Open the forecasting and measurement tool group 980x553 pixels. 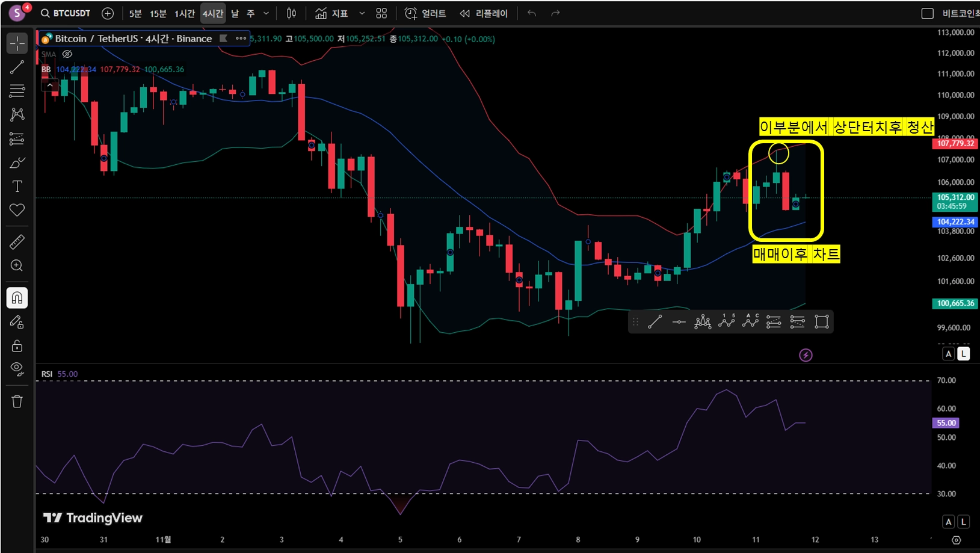pos(17,139)
